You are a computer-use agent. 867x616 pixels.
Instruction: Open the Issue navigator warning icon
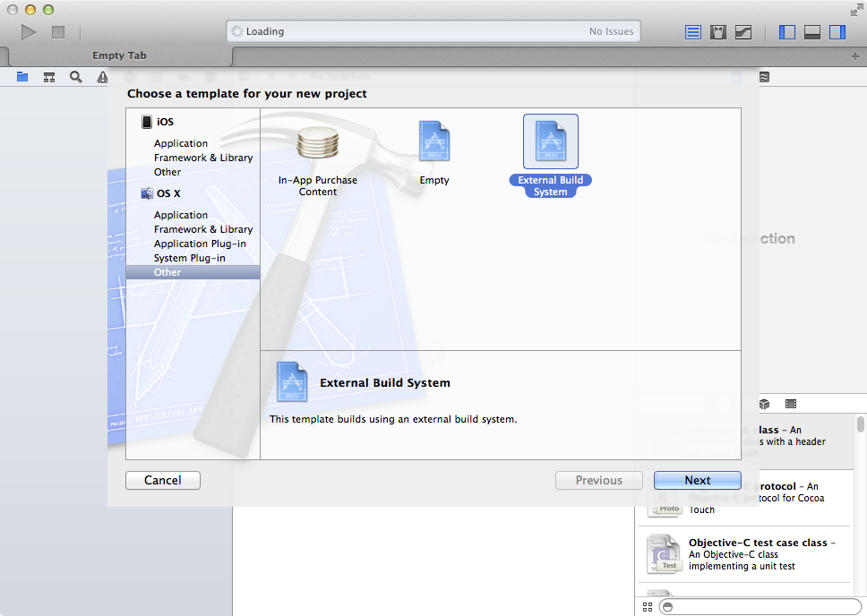click(102, 77)
